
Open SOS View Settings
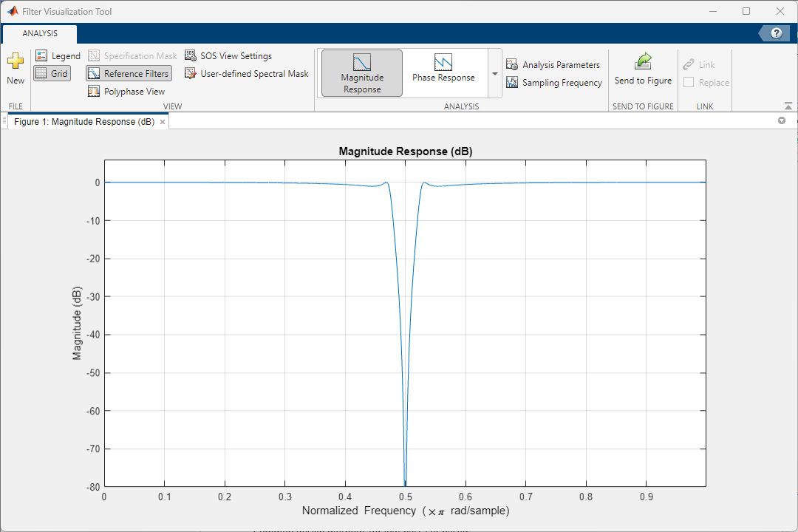[228, 56]
